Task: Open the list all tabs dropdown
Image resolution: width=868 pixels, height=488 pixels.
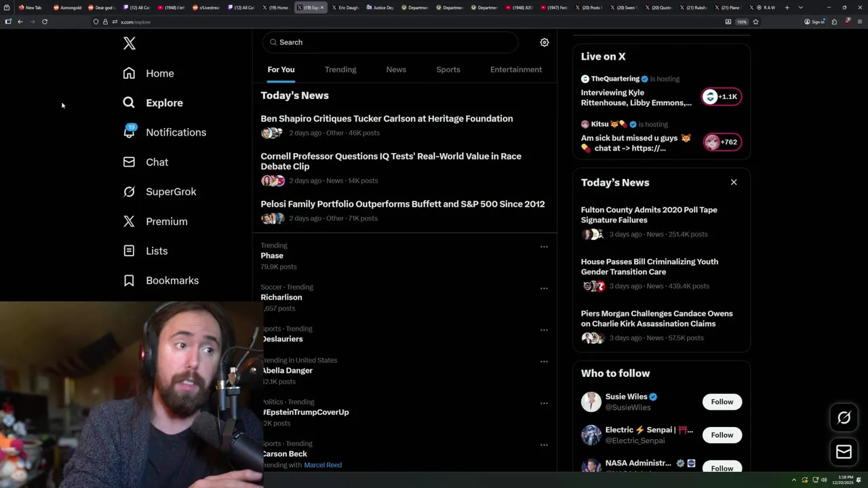Action: pos(801,7)
